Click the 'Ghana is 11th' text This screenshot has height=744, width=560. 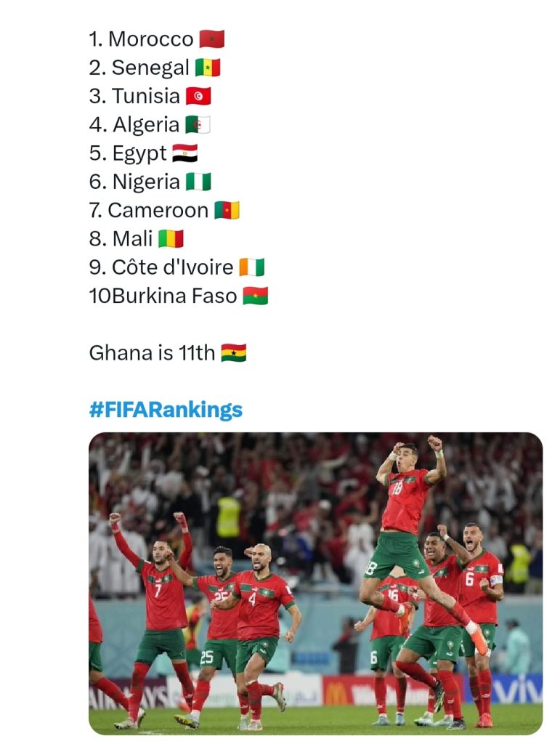pos(152,352)
